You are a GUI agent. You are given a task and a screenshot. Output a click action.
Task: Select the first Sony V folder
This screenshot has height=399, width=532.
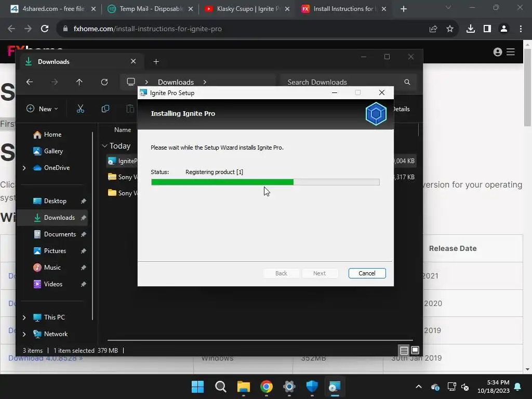123,177
